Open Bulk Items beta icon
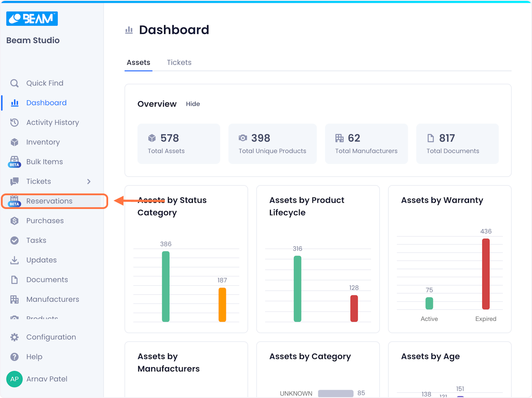The width and height of the screenshot is (532, 398). click(x=14, y=162)
